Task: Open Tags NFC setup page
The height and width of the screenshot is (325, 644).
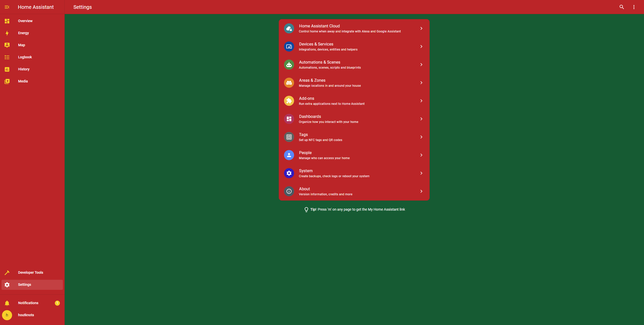Action: point(354,137)
